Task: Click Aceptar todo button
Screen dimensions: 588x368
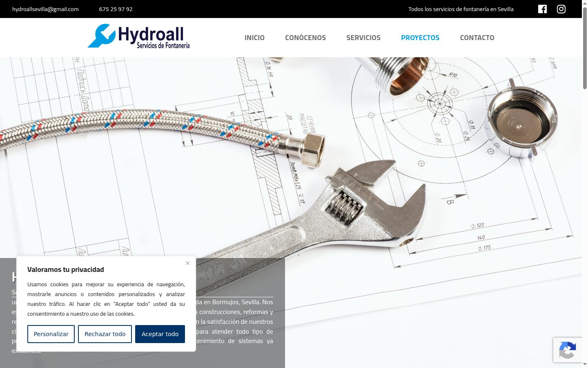Action: [160, 334]
